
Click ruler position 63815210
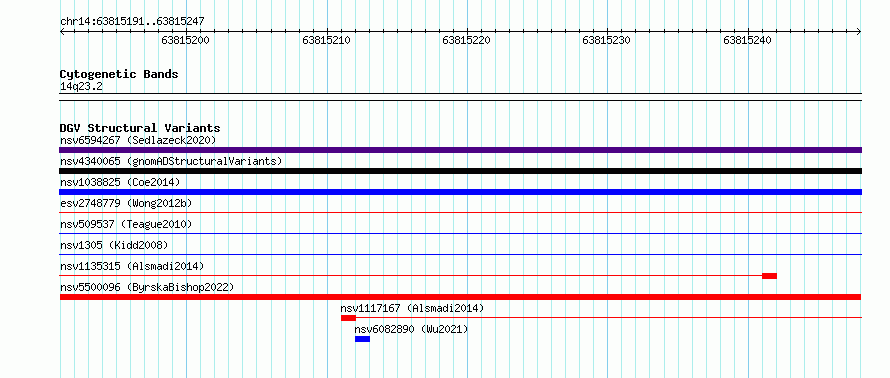tap(326, 40)
